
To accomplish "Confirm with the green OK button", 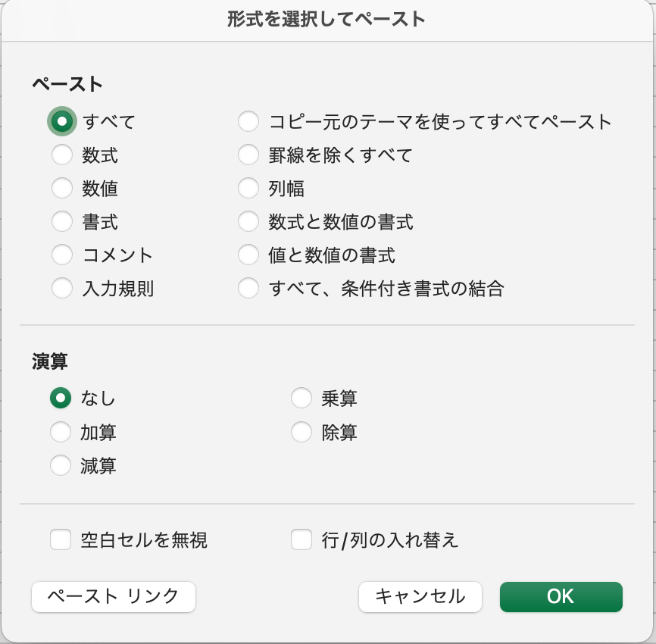I will pos(561,596).
